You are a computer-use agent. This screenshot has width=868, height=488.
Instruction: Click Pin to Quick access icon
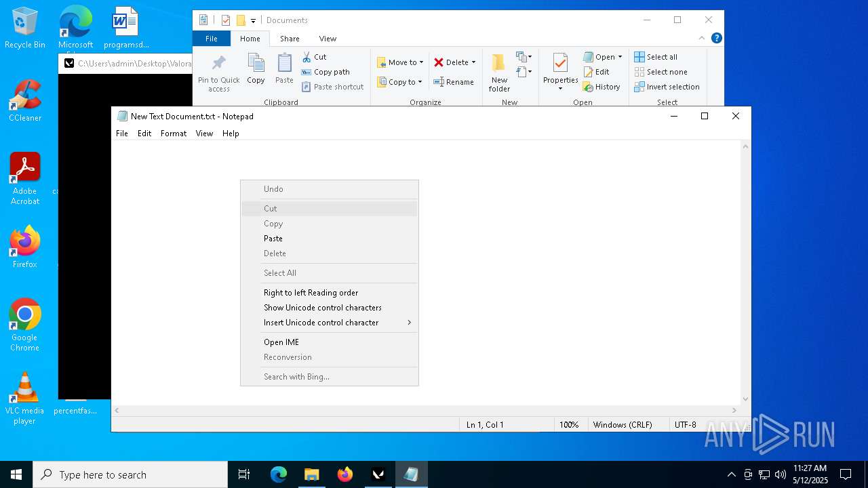218,73
